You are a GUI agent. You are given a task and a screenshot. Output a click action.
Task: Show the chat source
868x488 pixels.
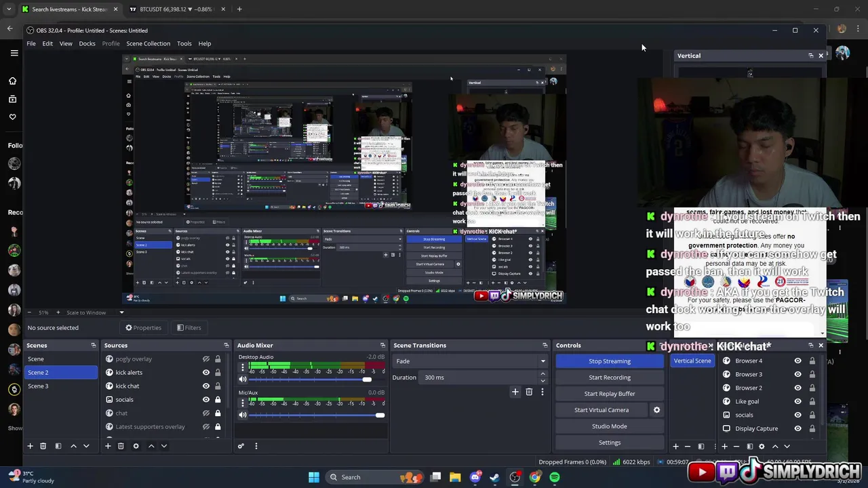206,413
